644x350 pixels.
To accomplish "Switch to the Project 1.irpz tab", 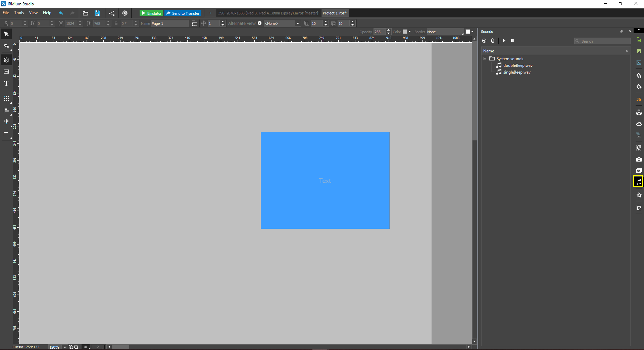I will tap(334, 13).
